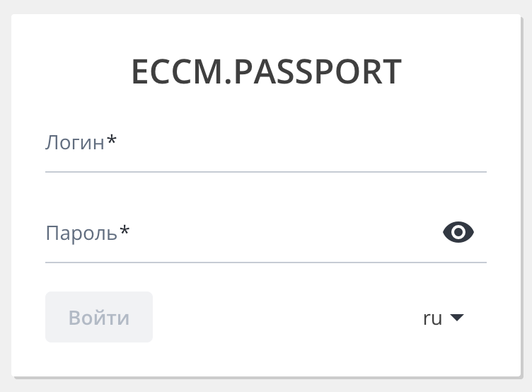The image size is (532, 392).
Task: Click the eye icon in the Пароль row
Action: coord(458,232)
